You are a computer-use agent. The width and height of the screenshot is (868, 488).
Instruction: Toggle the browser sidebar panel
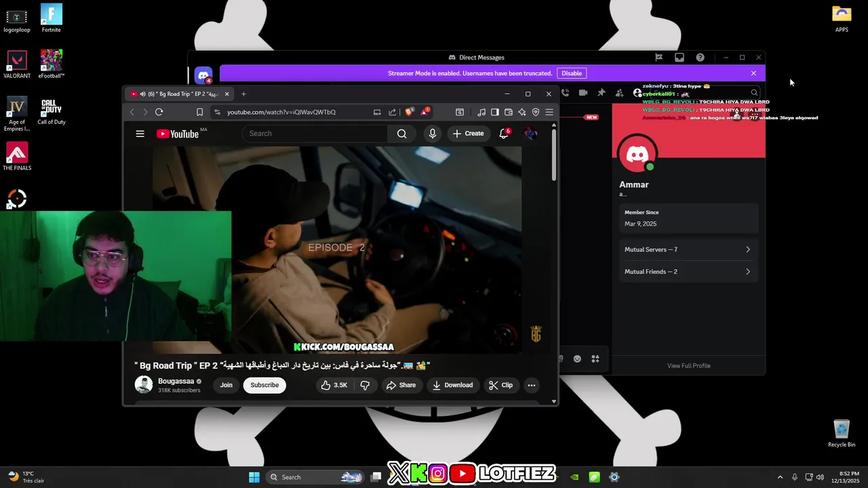tap(495, 112)
